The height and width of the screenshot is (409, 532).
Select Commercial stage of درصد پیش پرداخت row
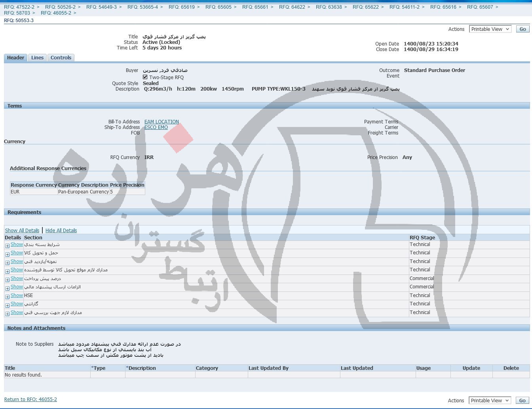pyautogui.click(x=422, y=278)
